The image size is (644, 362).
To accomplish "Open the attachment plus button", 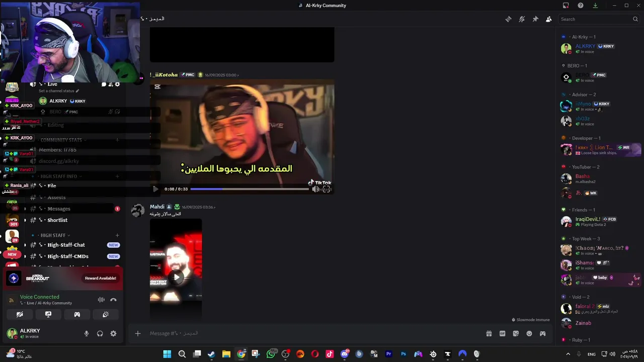I will pos(137,333).
